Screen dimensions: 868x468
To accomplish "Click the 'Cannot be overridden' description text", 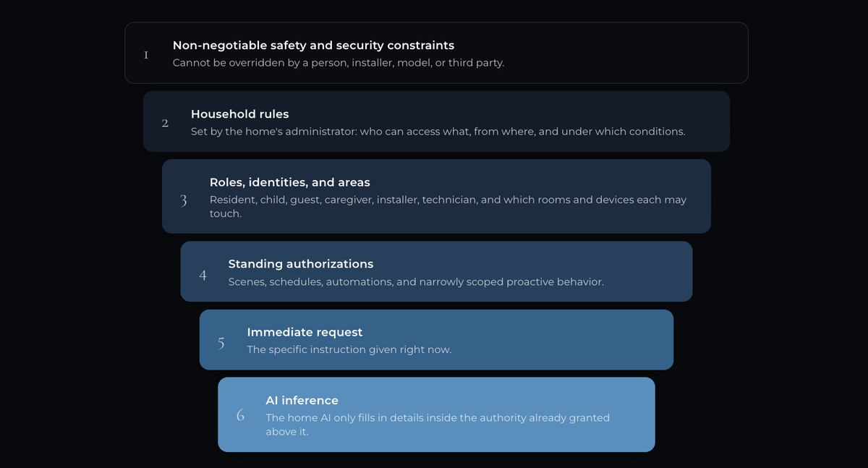I will pyautogui.click(x=339, y=63).
